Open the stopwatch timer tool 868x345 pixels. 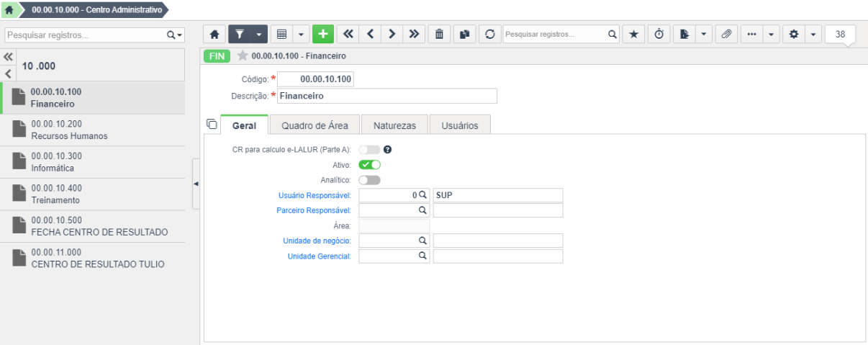coord(659,34)
